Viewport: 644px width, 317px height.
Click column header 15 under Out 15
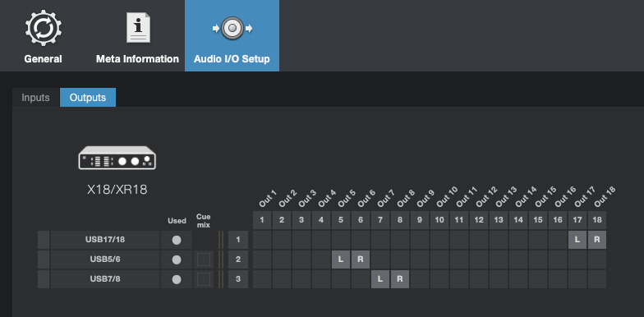click(x=538, y=220)
